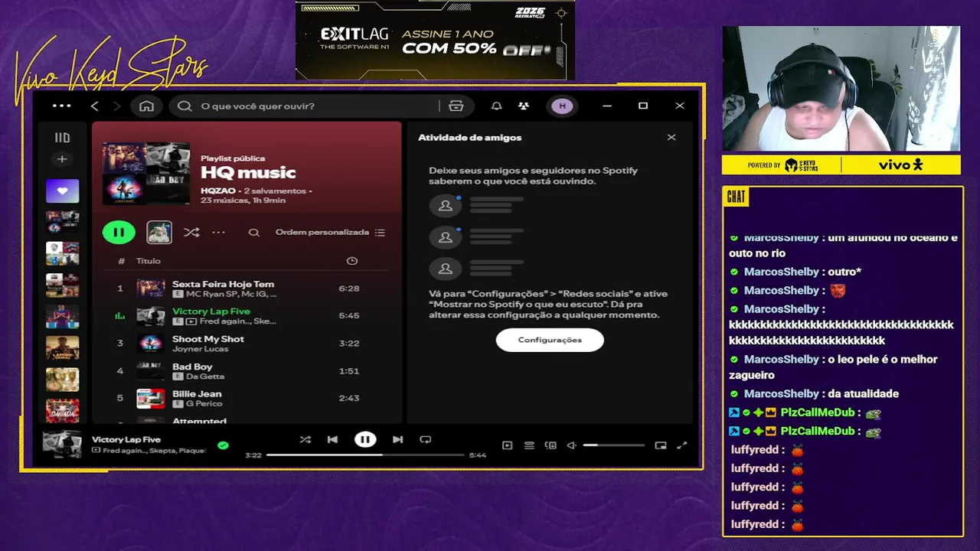Open the 'Ordem personalizada' sort dropdown
This screenshot has width=980, height=551.
(330, 233)
